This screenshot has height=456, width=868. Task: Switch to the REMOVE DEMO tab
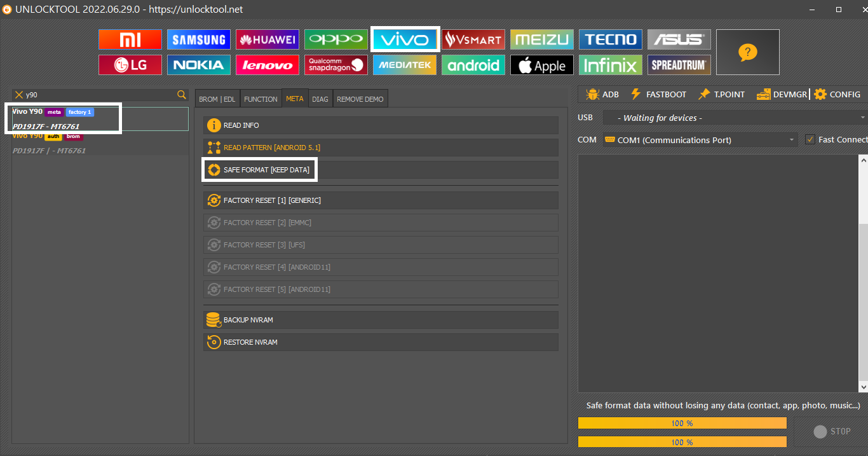click(360, 99)
